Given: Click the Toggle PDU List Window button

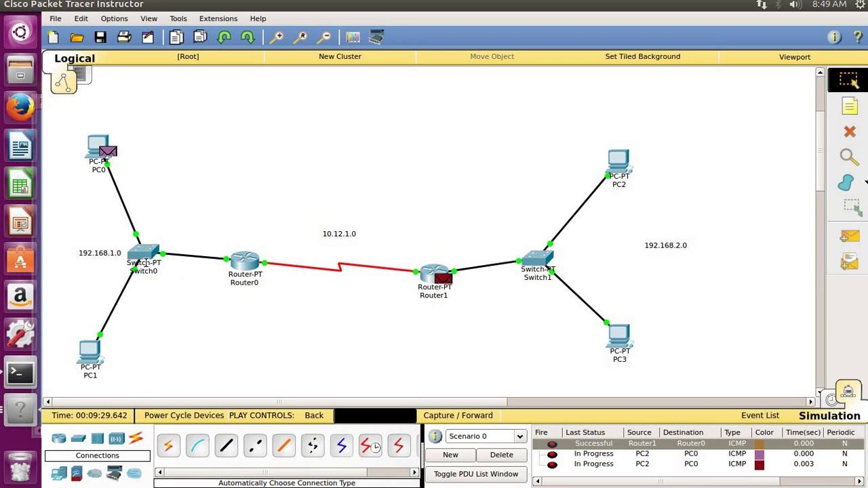Looking at the screenshot, I should point(475,474).
